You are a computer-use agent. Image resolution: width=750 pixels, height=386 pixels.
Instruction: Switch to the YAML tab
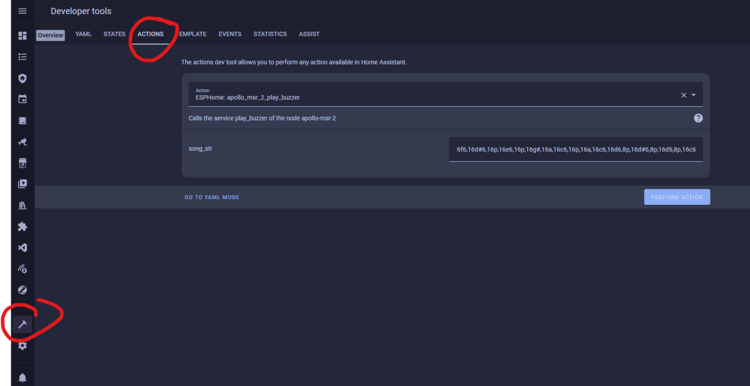[x=83, y=34]
